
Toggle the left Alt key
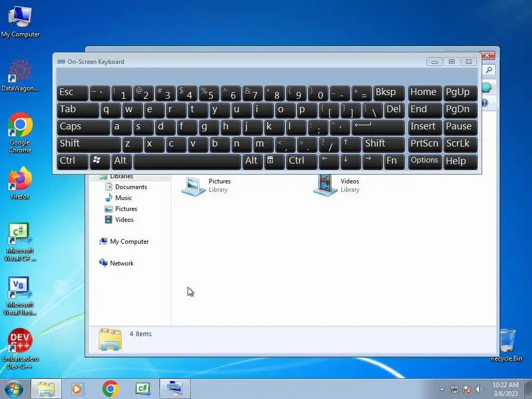[122, 162]
